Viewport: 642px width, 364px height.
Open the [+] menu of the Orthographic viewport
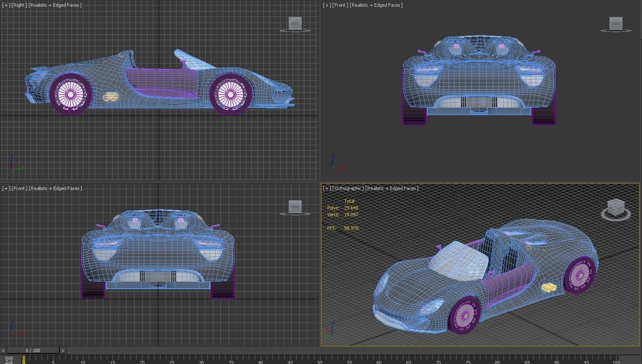pyautogui.click(x=327, y=188)
